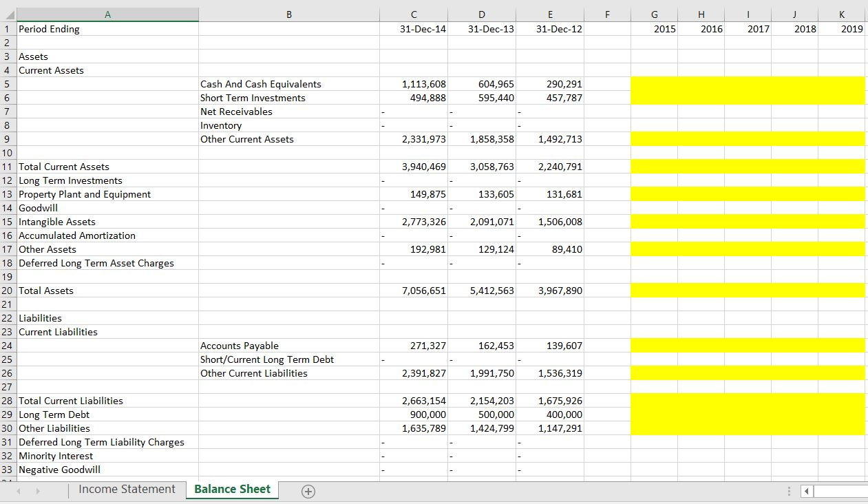The width and height of the screenshot is (868, 504).
Task: Click 'Property Plant and Equipment' cell
Action: (107, 194)
